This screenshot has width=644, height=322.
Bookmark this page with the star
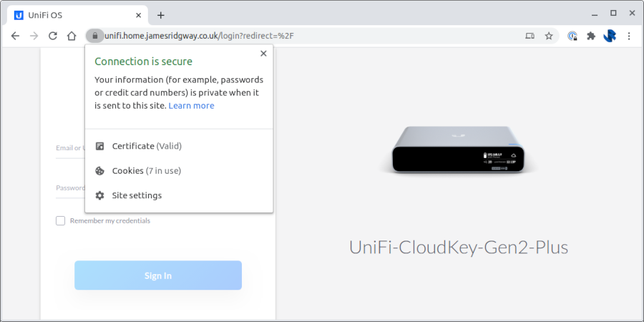pyautogui.click(x=549, y=36)
